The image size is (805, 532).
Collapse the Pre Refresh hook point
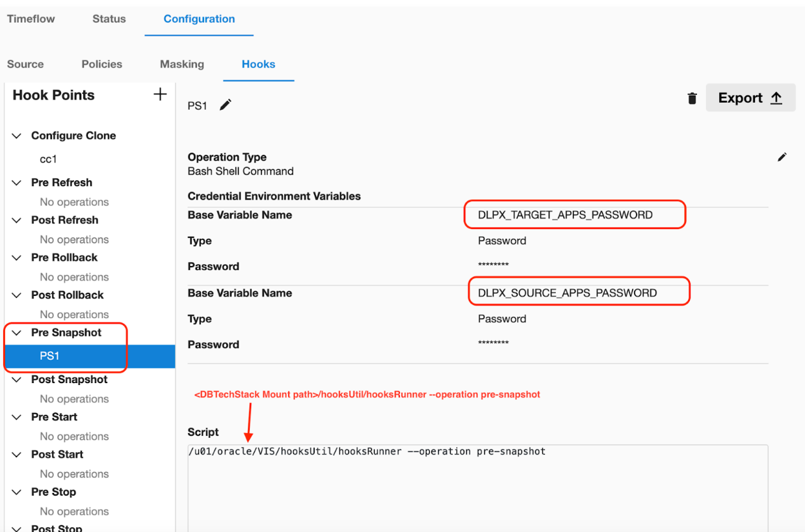17,183
